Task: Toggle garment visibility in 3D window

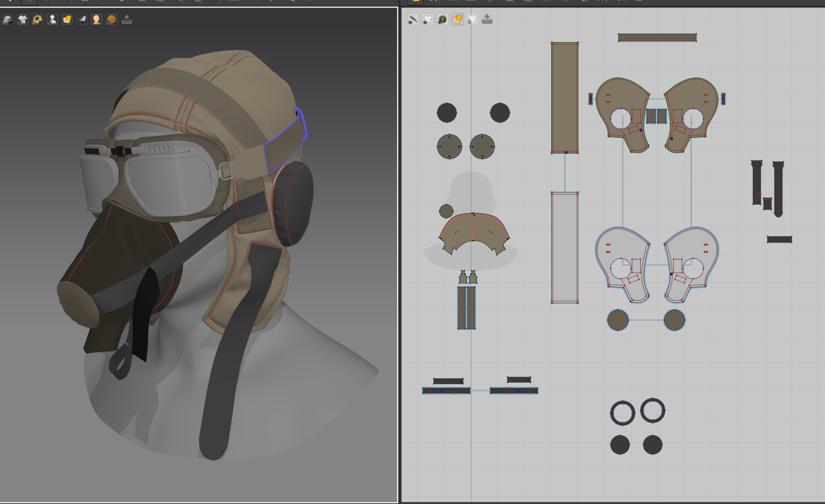Action: tap(22, 19)
